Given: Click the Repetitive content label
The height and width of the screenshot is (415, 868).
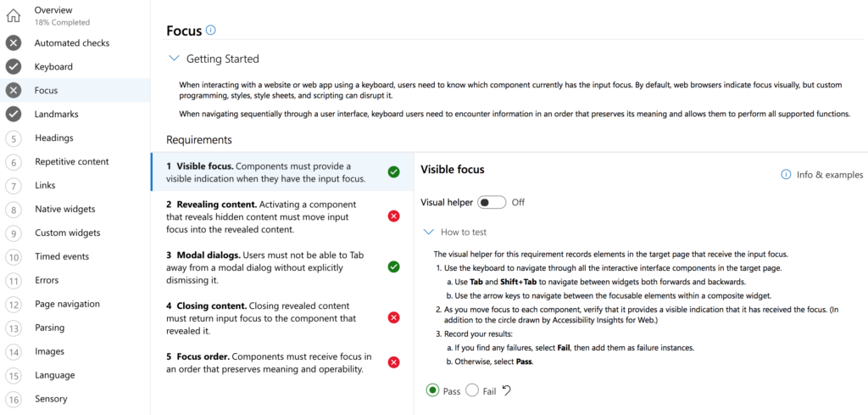Looking at the screenshot, I should pyautogui.click(x=72, y=162).
